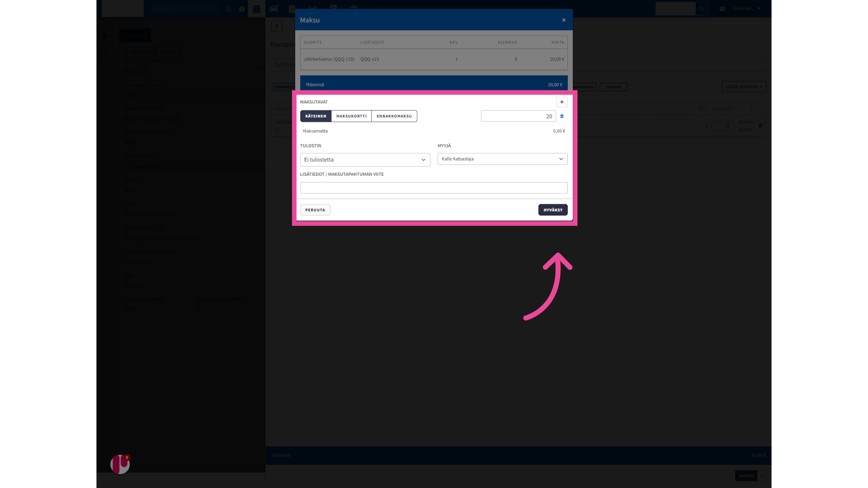The height and width of the screenshot is (488, 868).
Task: Open messages with the envelope icon
Action: coord(722,9)
